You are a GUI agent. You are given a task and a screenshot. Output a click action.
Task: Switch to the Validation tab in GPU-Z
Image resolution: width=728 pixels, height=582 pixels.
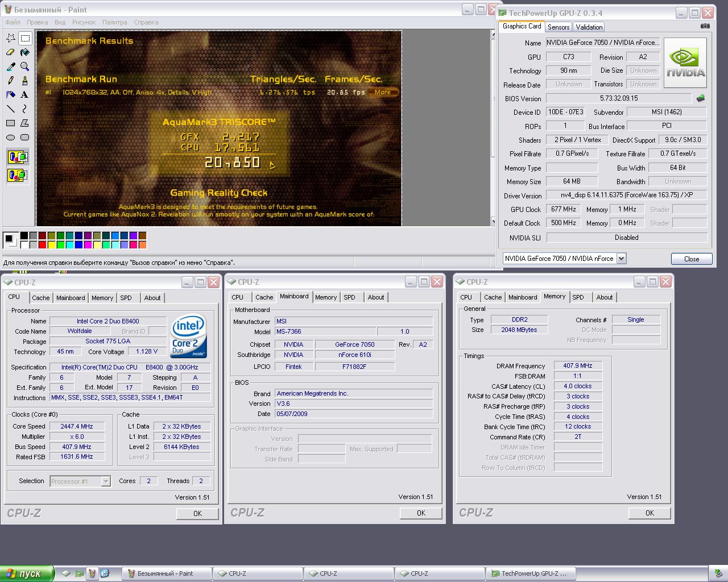pyautogui.click(x=589, y=27)
